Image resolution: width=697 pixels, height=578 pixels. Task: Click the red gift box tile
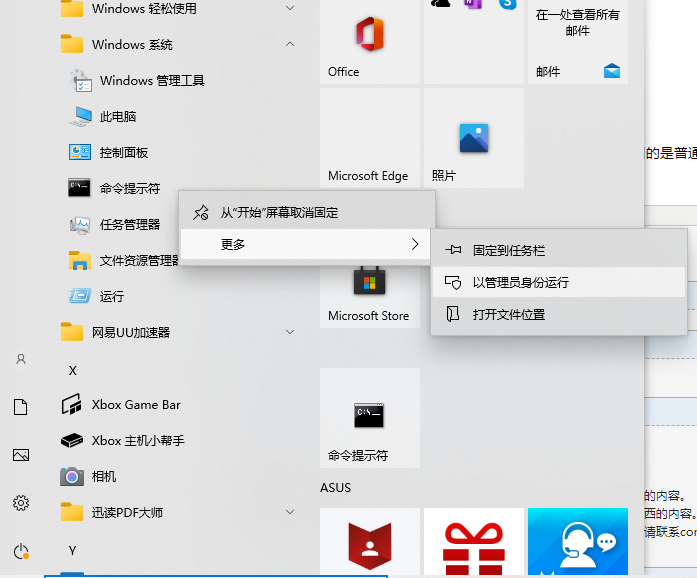coord(474,543)
